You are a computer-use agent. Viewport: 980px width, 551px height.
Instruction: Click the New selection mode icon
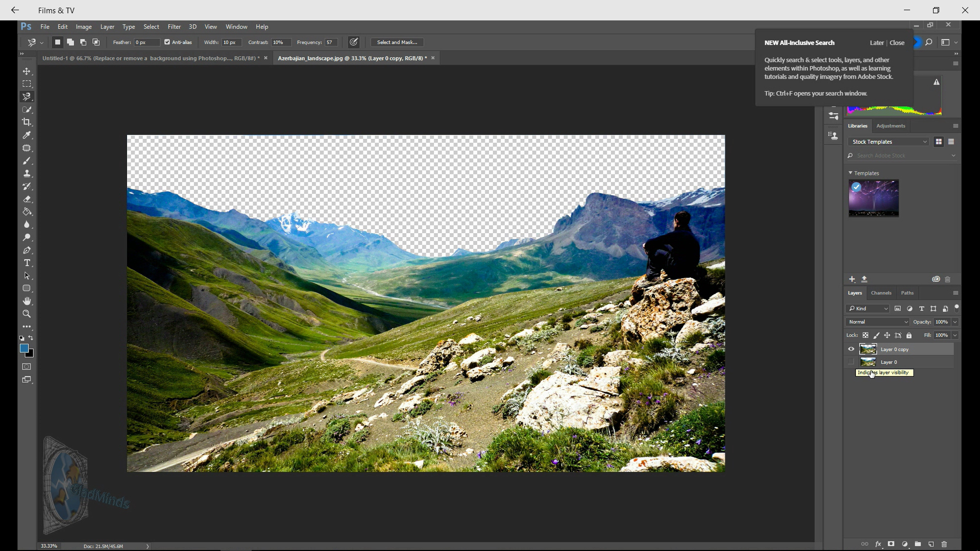58,42
